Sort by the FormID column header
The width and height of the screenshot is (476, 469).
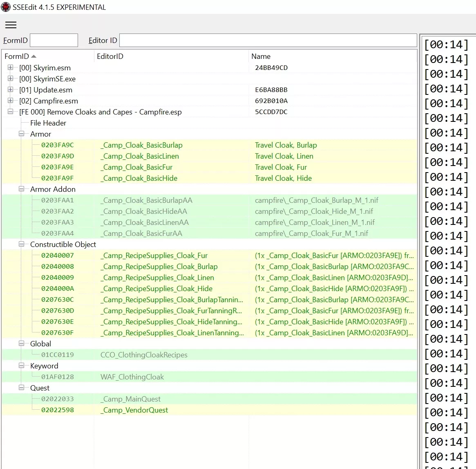[x=48, y=56]
